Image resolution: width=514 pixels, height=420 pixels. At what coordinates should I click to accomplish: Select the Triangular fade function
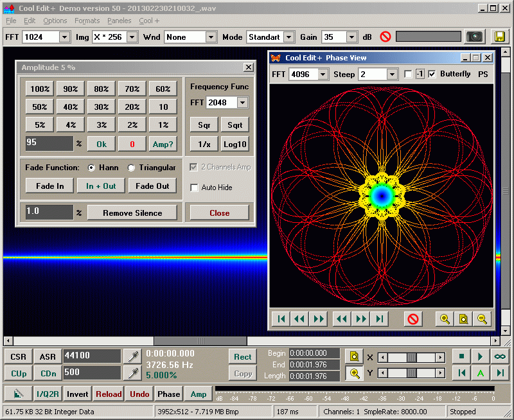point(131,168)
